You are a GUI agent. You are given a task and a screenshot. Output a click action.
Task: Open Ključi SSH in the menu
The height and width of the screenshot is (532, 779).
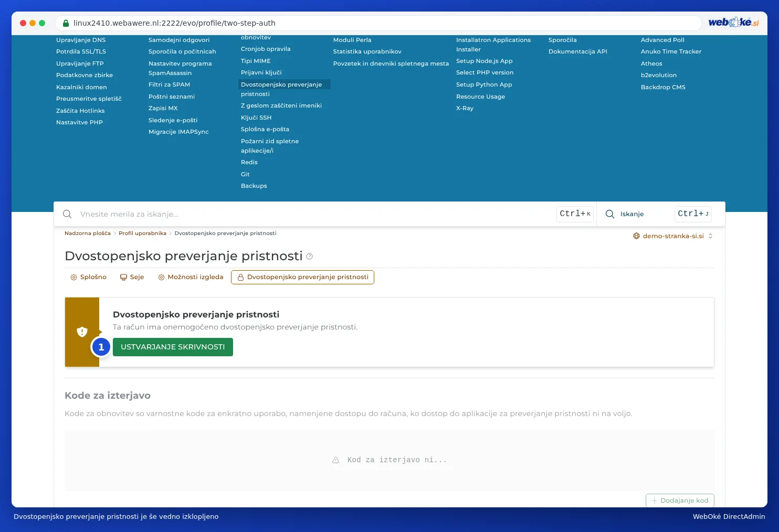[x=256, y=118]
